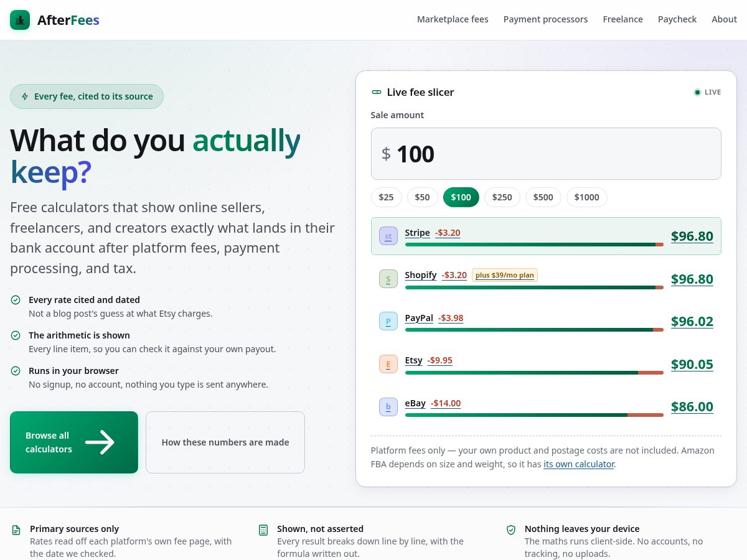Open the 'its own calculator' link
Image resolution: width=747 pixels, height=560 pixels.
pos(579,464)
